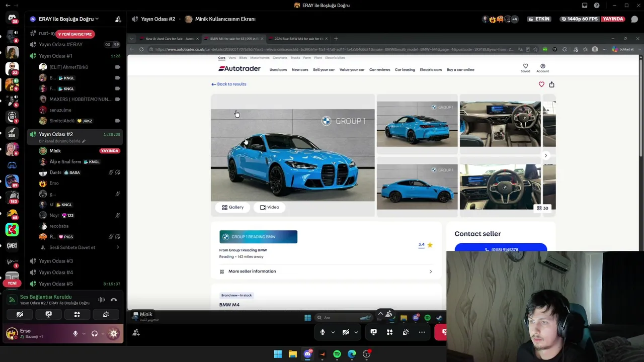Open Car reviews menu item
Screen dimensions: 644x362
pyautogui.click(x=379, y=70)
